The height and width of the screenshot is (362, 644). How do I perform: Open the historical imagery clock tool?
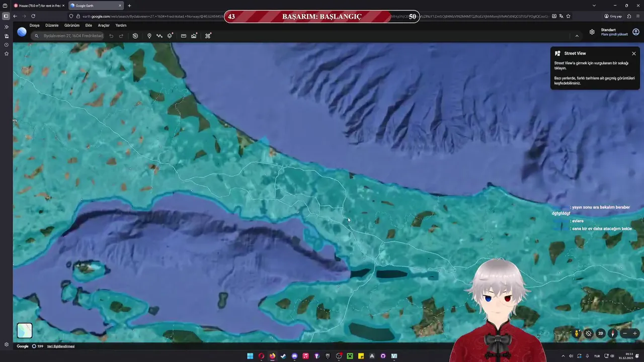[135, 36]
